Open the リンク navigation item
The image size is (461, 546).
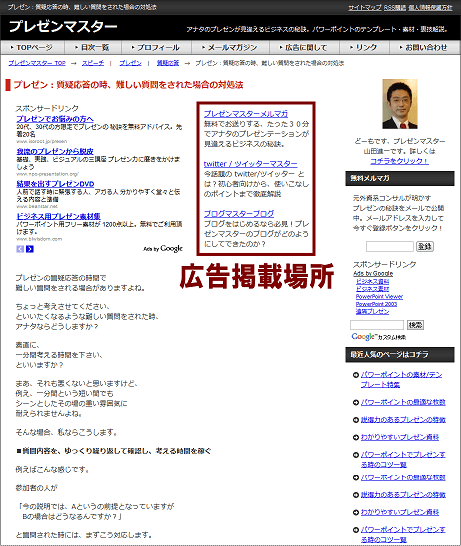pyautogui.click(x=364, y=47)
